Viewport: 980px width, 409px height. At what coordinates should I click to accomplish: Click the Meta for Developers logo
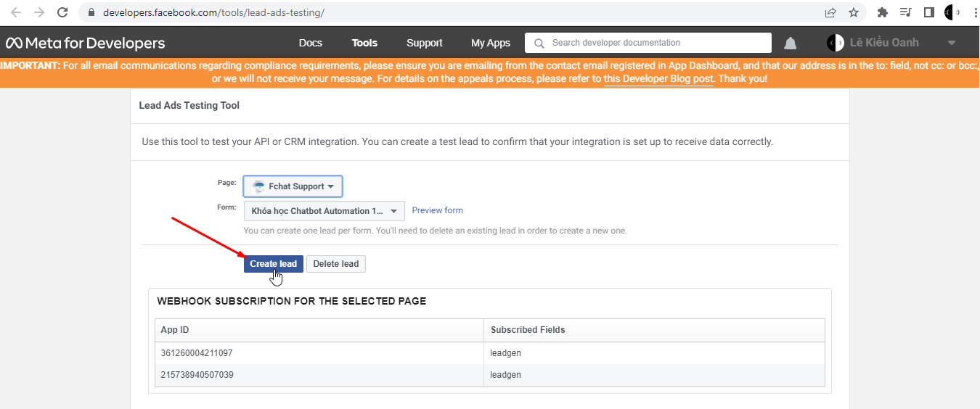pos(86,43)
